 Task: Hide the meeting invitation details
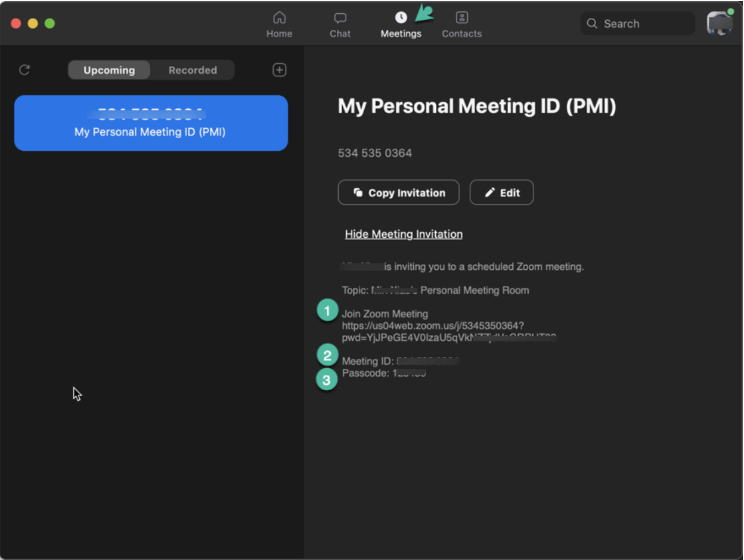[x=404, y=234]
